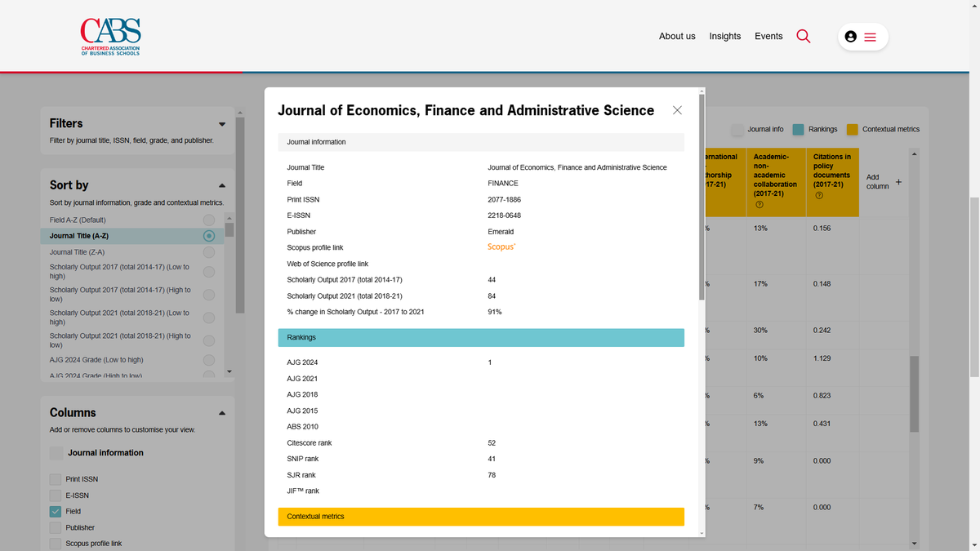This screenshot has width=980, height=551.
Task: Uncheck the Field column checkbox
Action: coord(55,512)
